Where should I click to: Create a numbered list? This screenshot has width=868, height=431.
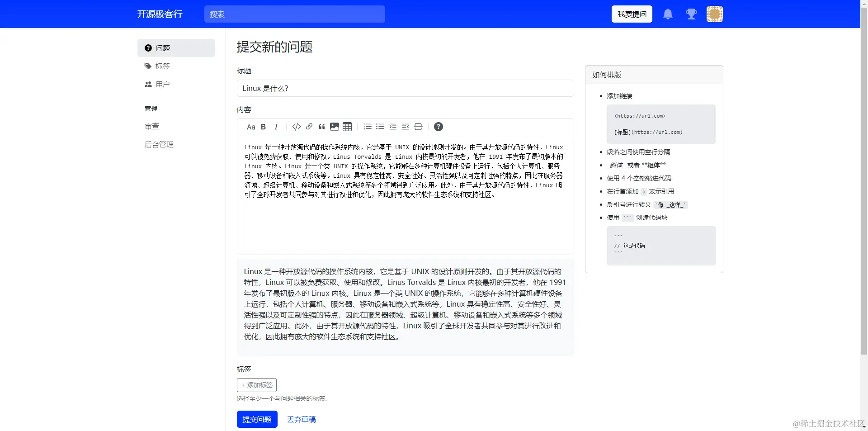point(368,127)
